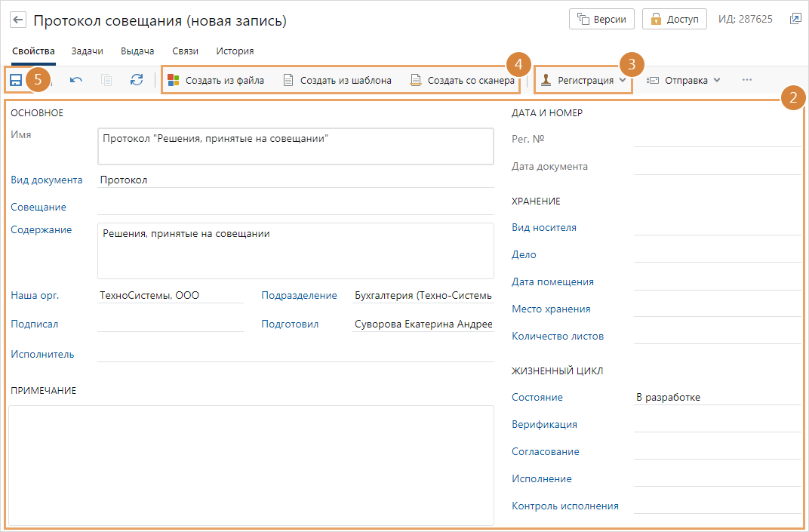The width and height of the screenshot is (809, 532).
Task: Open the 'Версии' button
Action: pos(601,19)
